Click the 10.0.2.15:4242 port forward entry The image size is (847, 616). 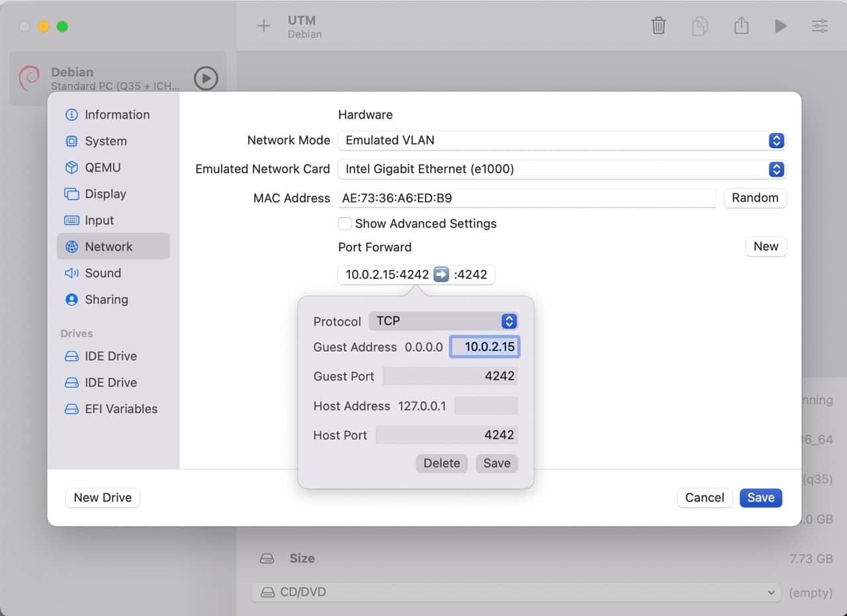[x=416, y=275]
